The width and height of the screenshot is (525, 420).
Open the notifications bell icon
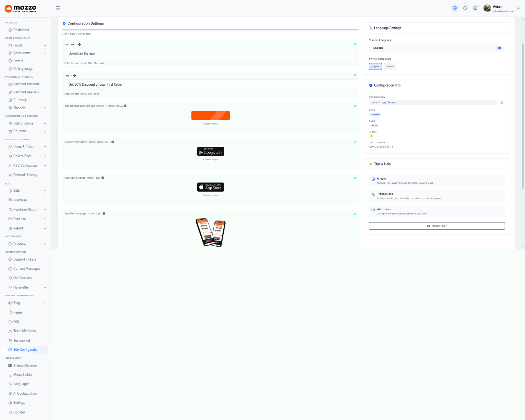[x=465, y=8]
